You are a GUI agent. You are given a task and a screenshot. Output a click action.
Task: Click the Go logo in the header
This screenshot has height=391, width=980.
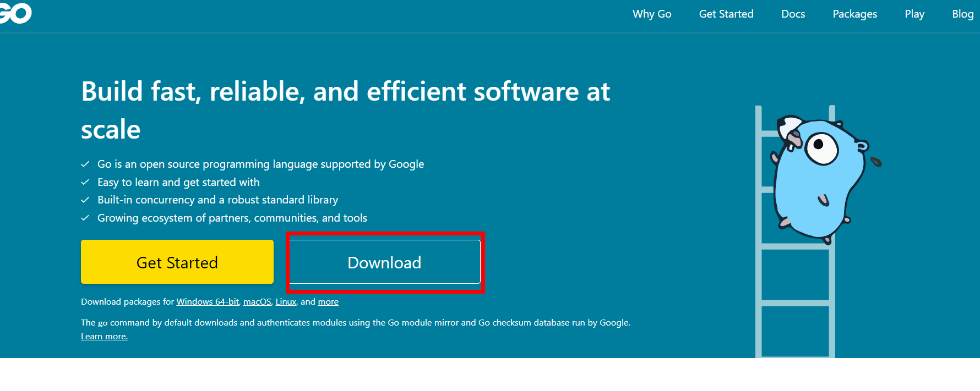(x=15, y=13)
